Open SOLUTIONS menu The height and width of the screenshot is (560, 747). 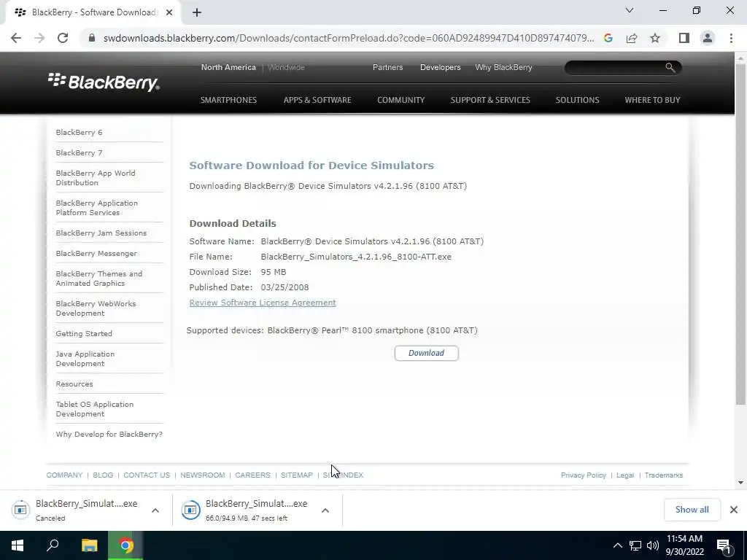tap(577, 100)
